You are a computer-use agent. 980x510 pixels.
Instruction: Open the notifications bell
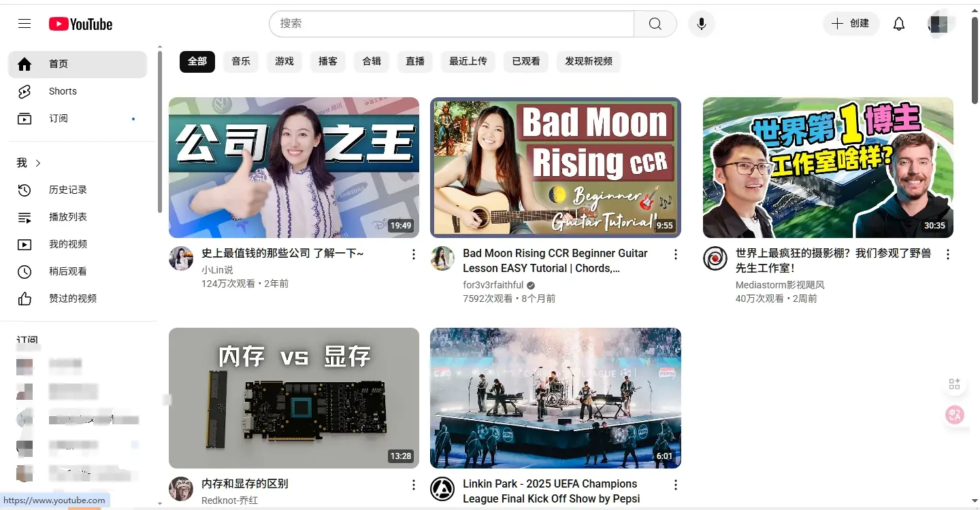click(899, 24)
